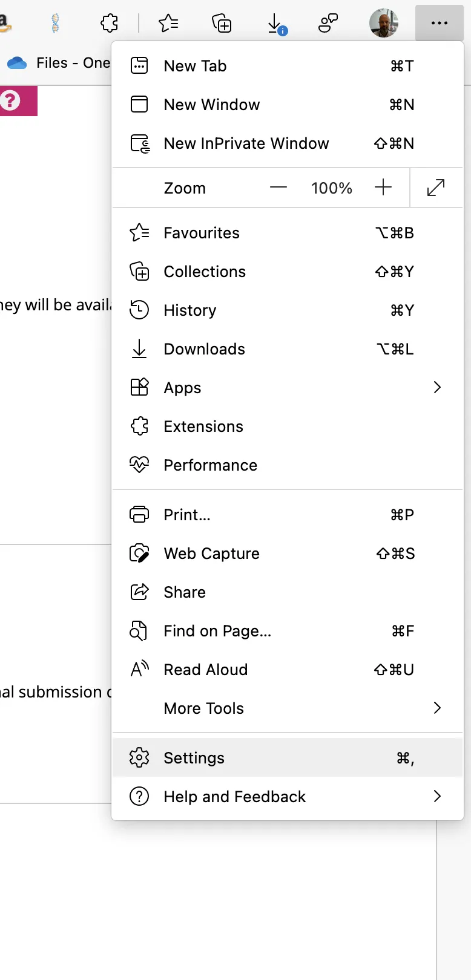This screenshot has width=471, height=980.
Task: Open the feedback speech-bubble icon in the toolbar
Action: coord(327,23)
